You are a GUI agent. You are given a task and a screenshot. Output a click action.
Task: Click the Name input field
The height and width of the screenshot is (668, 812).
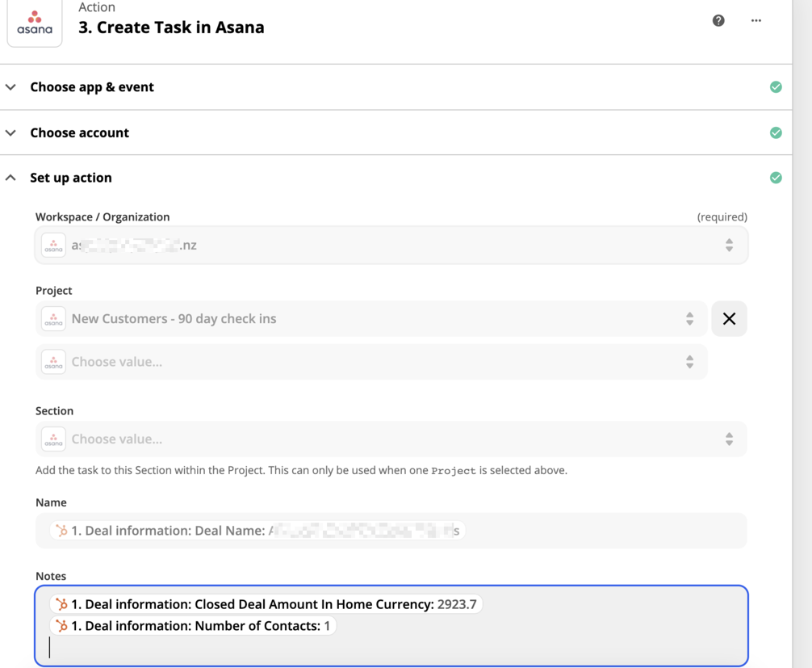(x=391, y=531)
